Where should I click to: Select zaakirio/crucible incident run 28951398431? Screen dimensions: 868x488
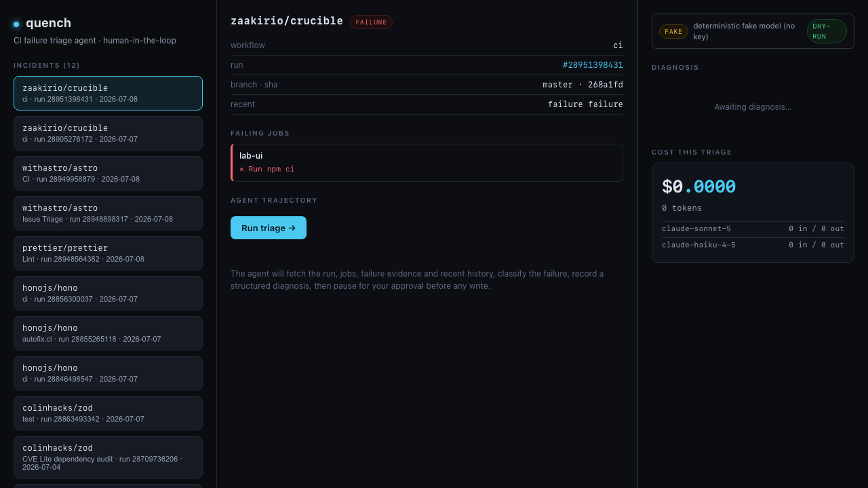click(x=108, y=93)
